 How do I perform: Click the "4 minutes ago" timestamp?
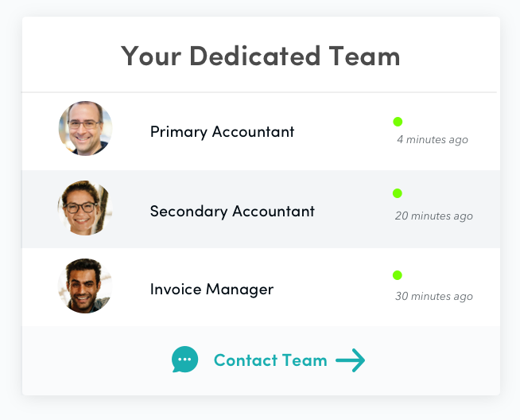[x=433, y=140]
